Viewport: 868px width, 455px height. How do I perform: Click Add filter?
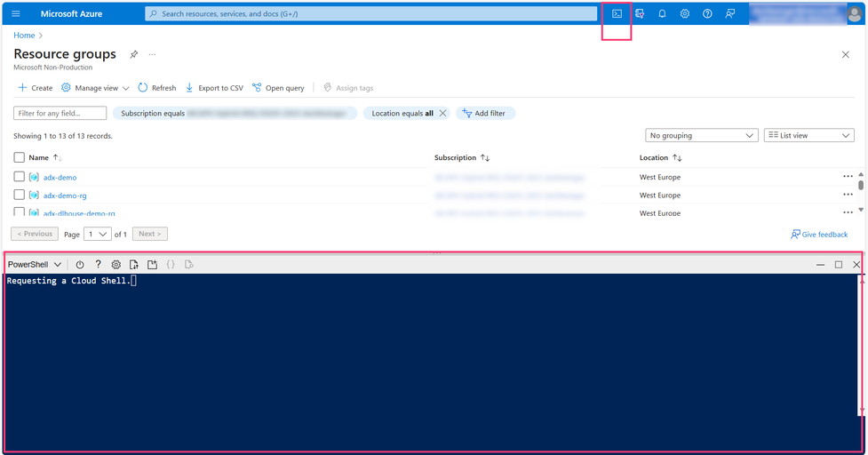(485, 113)
